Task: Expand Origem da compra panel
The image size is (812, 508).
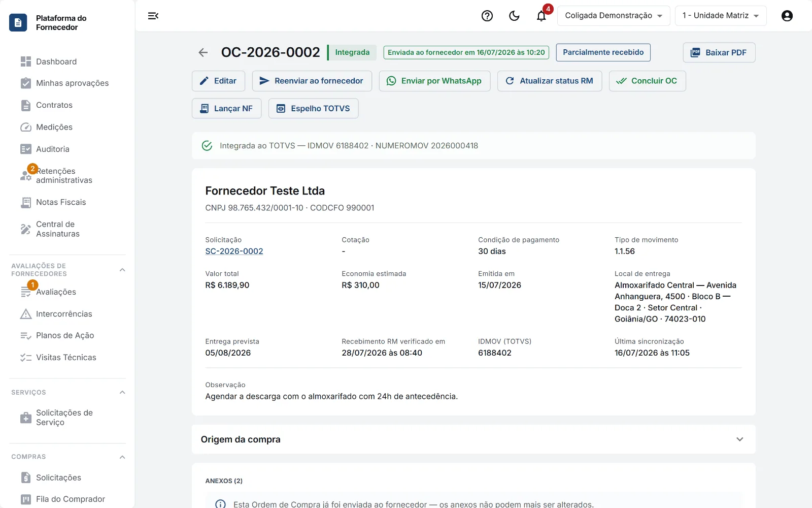Action: point(473,439)
